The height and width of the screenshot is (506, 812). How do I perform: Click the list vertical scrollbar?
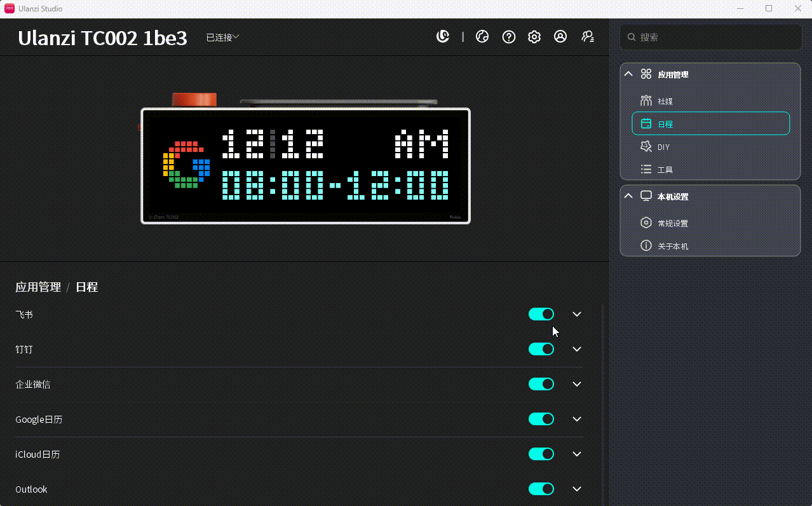point(602,404)
